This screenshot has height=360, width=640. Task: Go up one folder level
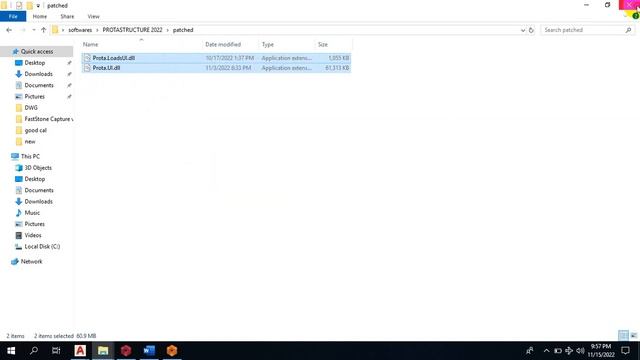(x=43, y=30)
